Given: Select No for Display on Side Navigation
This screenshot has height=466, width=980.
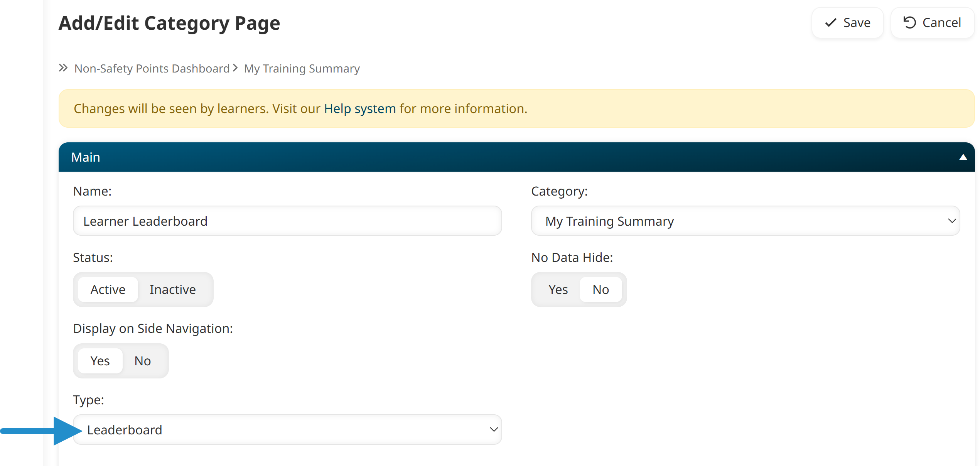Looking at the screenshot, I should point(142,361).
